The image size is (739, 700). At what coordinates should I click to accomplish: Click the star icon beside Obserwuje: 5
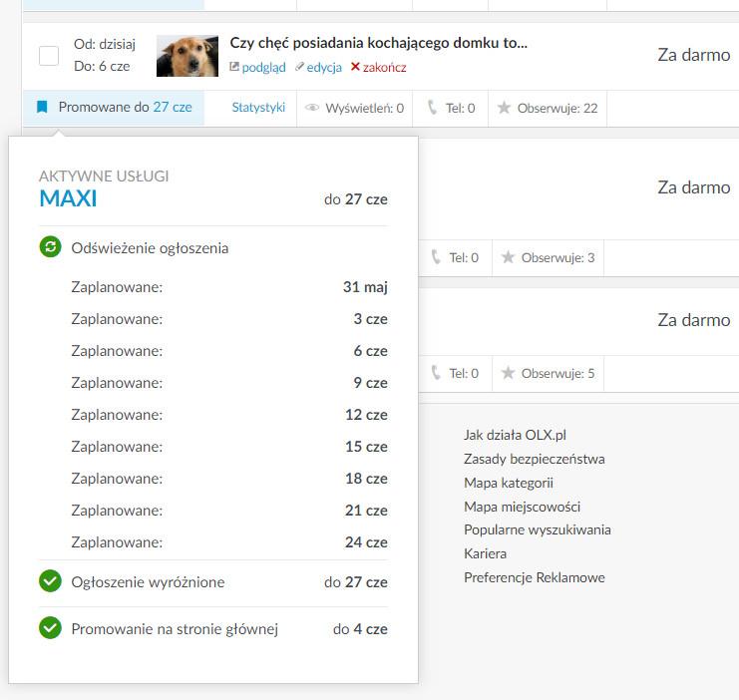pyautogui.click(x=508, y=373)
